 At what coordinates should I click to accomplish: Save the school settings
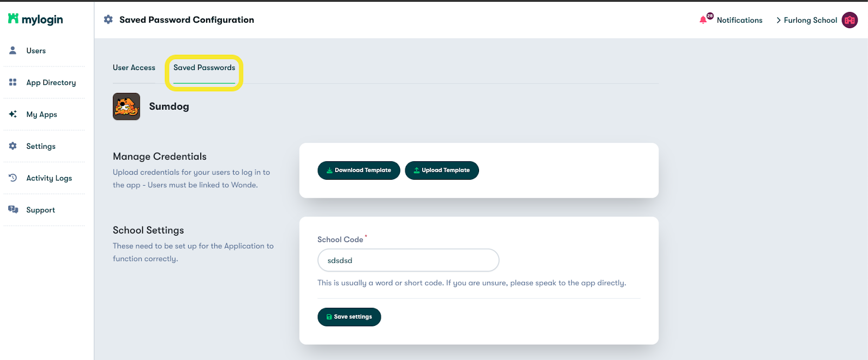[349, 317]
